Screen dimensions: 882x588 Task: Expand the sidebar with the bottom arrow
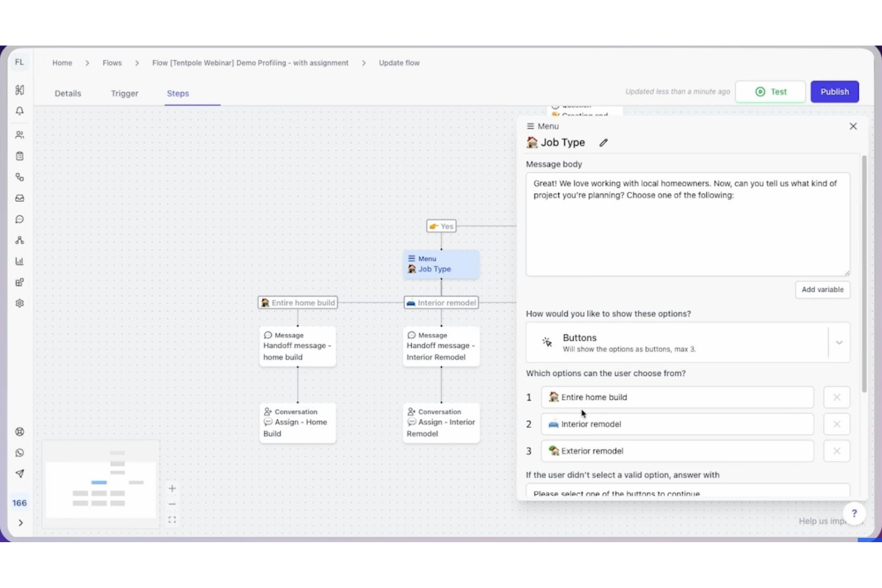[20, 522]
